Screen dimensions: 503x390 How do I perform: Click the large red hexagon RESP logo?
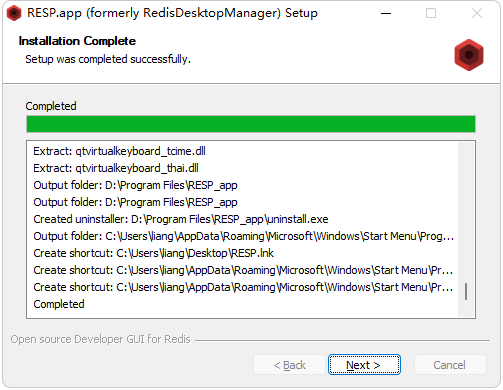469,55
